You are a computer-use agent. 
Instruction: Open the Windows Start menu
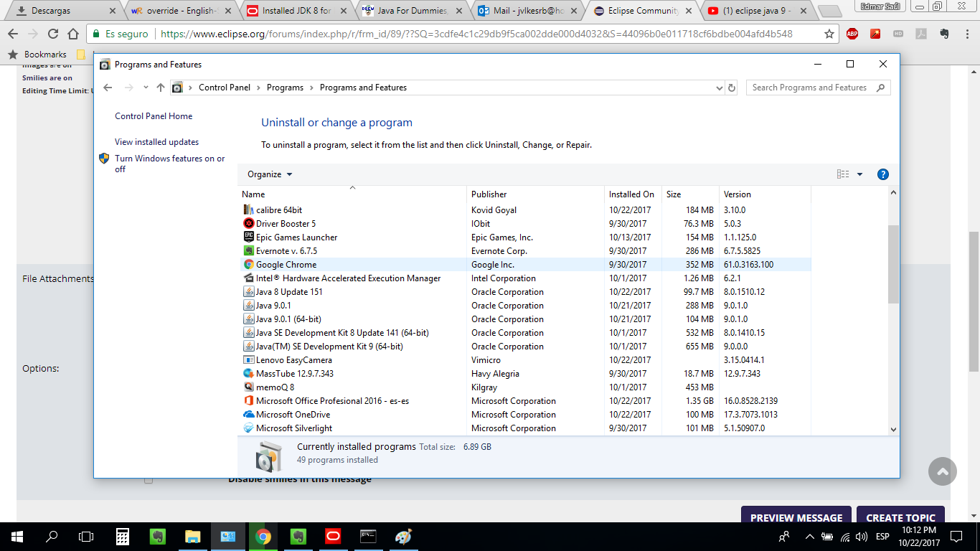coord(17,536)
